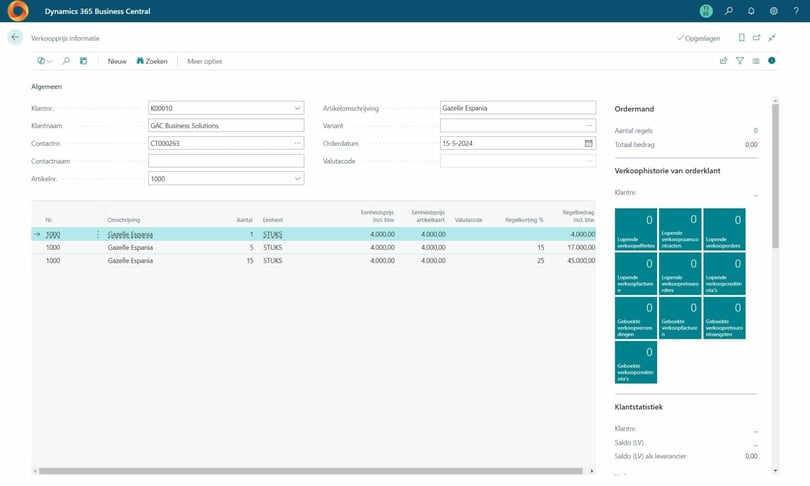Open the Lopende verkooporders tile
The image size is (810, 486).
point(724,229)
